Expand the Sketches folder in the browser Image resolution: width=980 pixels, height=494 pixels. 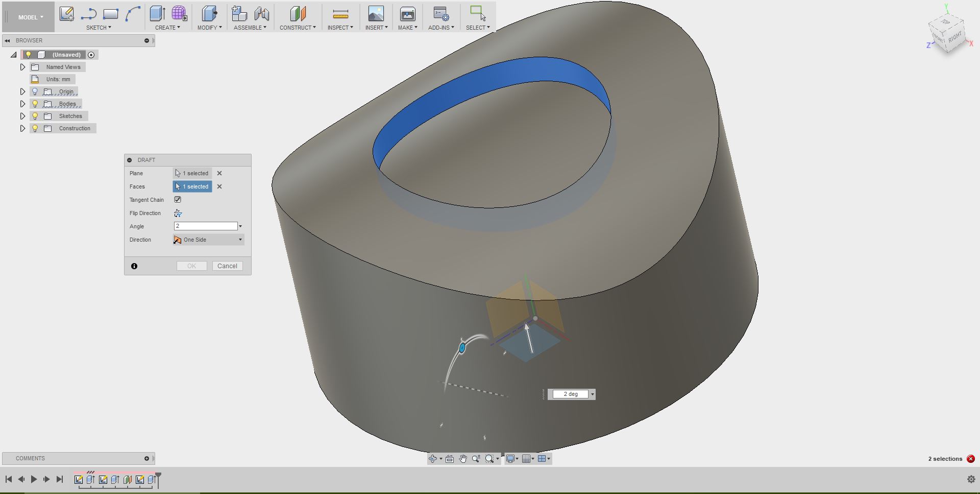pos(22,115)
